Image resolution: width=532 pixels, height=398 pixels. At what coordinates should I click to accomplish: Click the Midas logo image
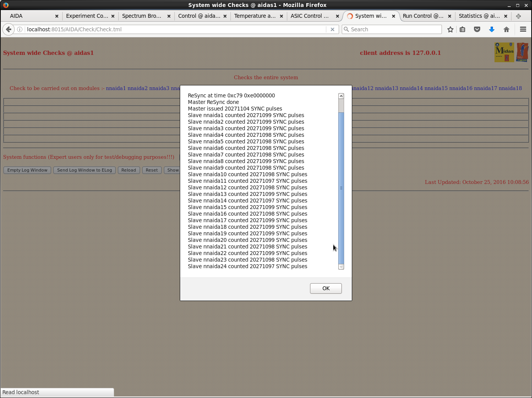click(x=504, y=52)
